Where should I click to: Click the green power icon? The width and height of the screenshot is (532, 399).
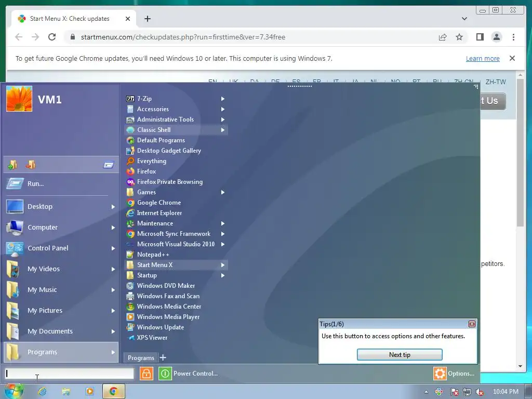(165, 374)
